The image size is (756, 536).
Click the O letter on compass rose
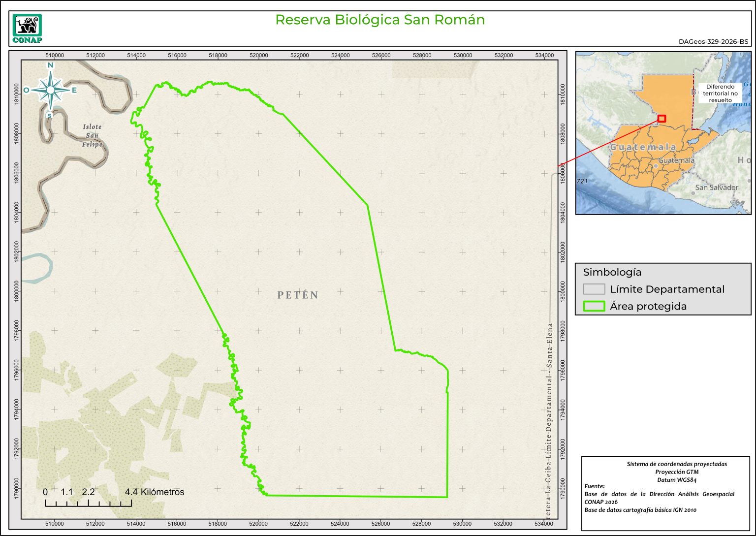26,90
